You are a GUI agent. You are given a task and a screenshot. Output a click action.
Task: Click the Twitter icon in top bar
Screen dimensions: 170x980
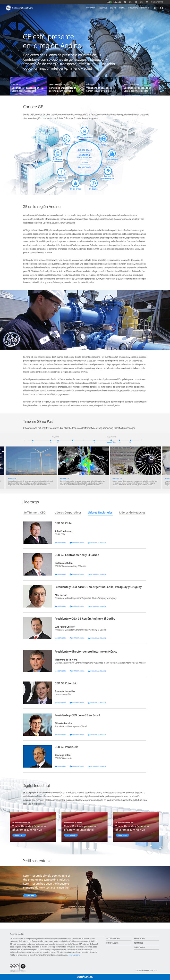(x=125, y=2)
